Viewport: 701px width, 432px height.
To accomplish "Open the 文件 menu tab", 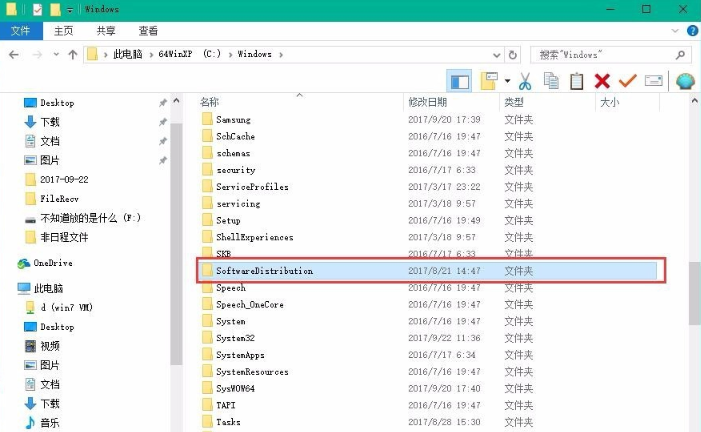I will [x=21, y=31].
